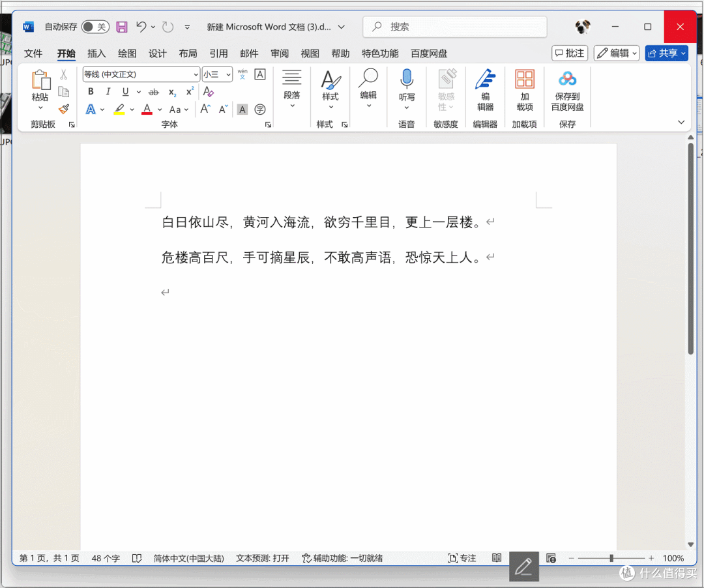The height and width of the screenshot is (588, 704).
Task: Switch to the 布局 Layout tab
Action: pyautogui.click(x=188, y=53)
